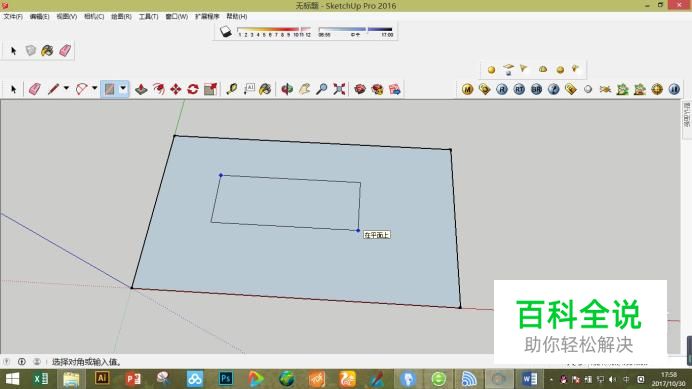Screen dimensions: 692x389
Task: Expand the arc tool dropdown arrow
Action: point(94,89)
